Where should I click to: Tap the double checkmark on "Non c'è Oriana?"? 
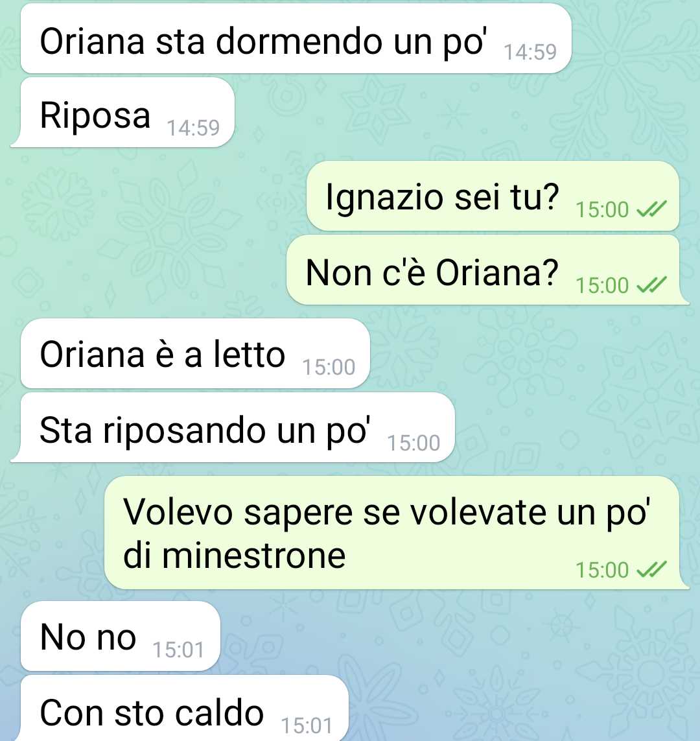click(651, 285)
